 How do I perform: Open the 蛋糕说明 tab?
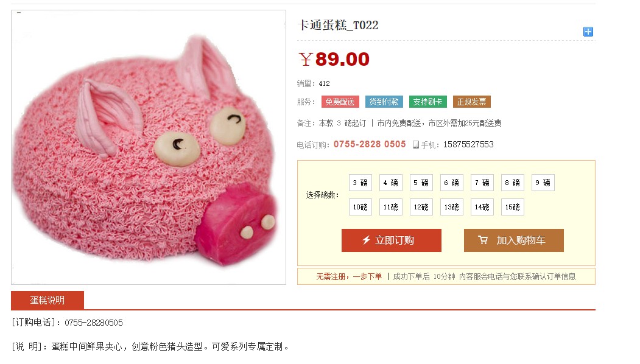[x=47, y=300]
